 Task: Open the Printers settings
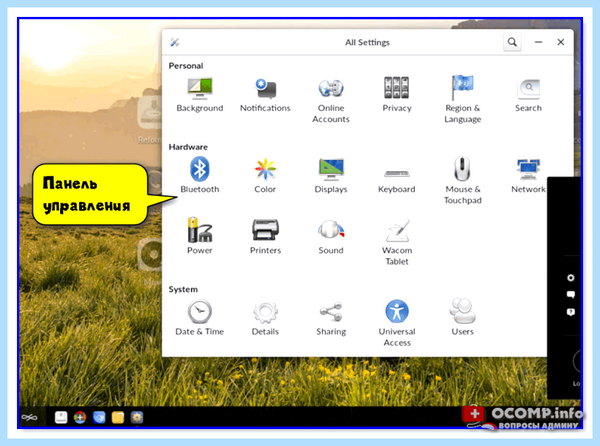click(x=265, y=236)
